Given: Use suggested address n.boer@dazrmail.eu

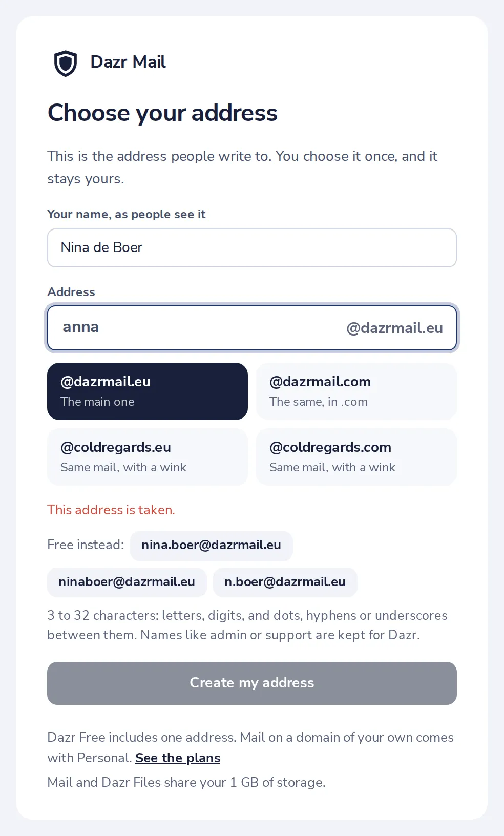Looking at the screenshot, I should pyautogui.click(x=285, y=582).
